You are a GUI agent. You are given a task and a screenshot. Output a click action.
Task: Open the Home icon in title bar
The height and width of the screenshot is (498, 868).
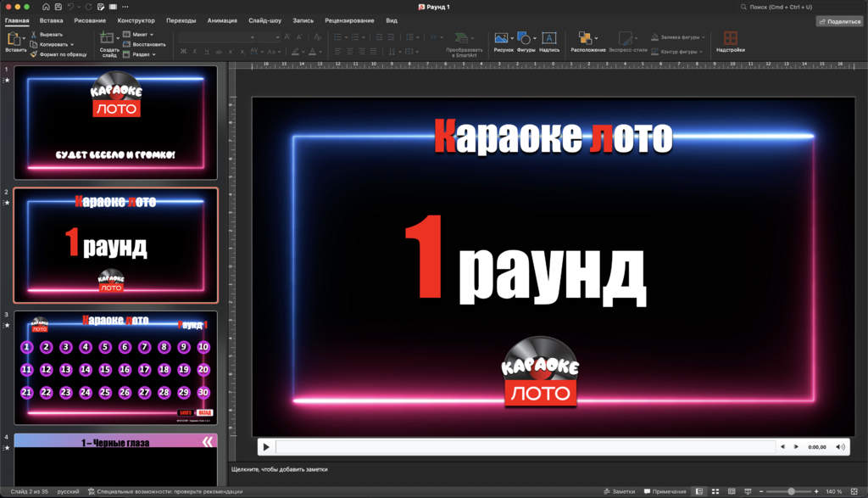coord(46,7)
